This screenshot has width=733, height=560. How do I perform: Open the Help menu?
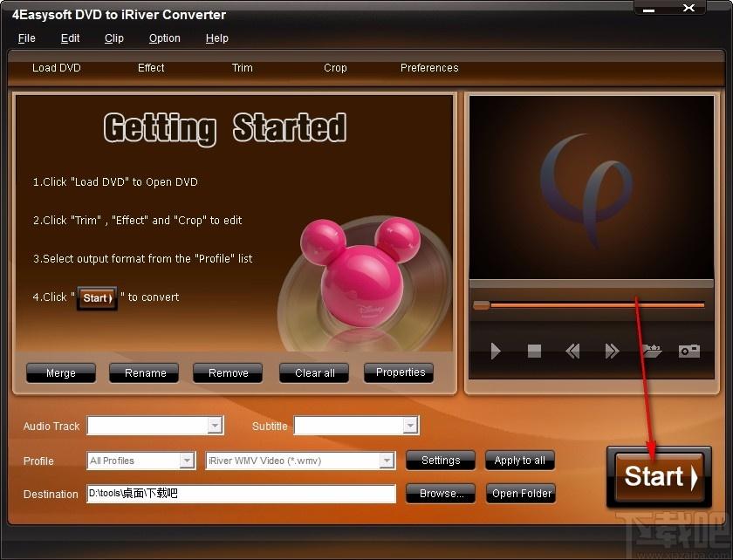[217, 38]
